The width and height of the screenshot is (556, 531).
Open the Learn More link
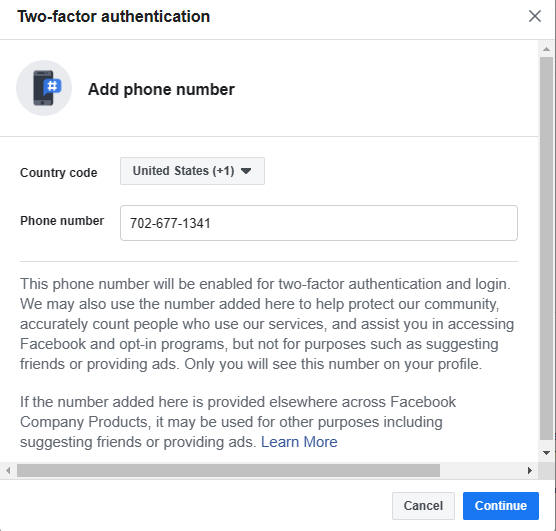tap(299, 442)
